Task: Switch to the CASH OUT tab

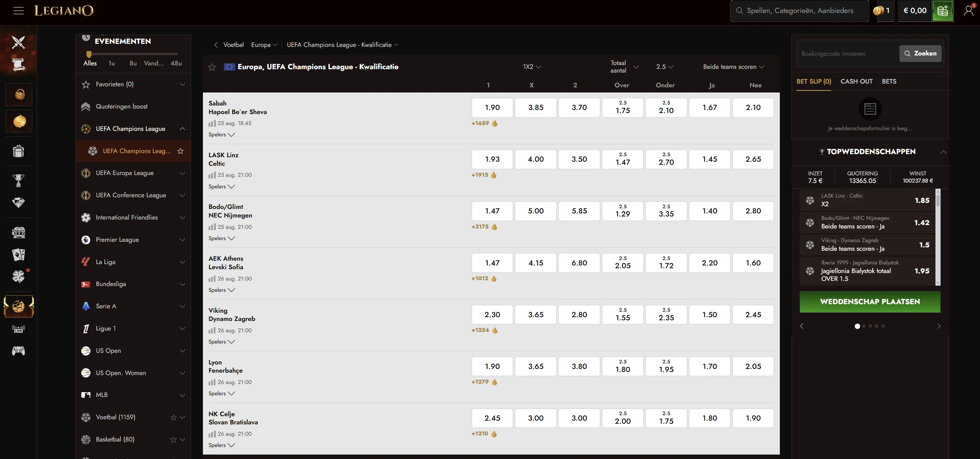Action: coord(856,82)
